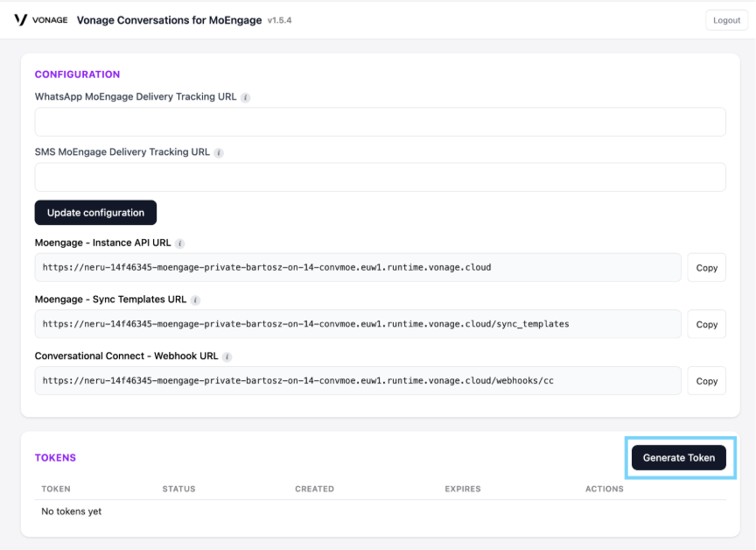This screenshot has height=550, width=756.
Task: Focus the SMS MoEngage Delivery Tracking URL field
Action: click(x=381, y=177)
